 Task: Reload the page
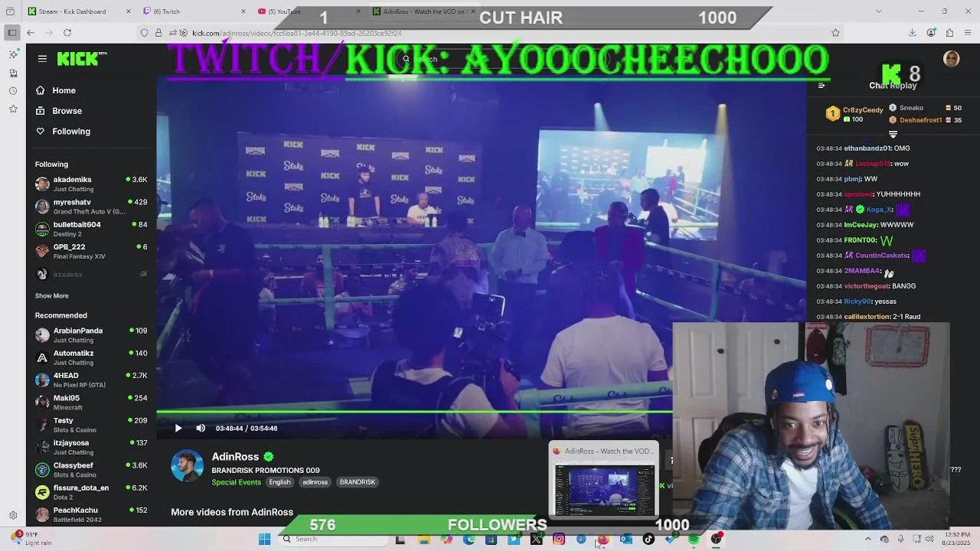click(67, 33)
